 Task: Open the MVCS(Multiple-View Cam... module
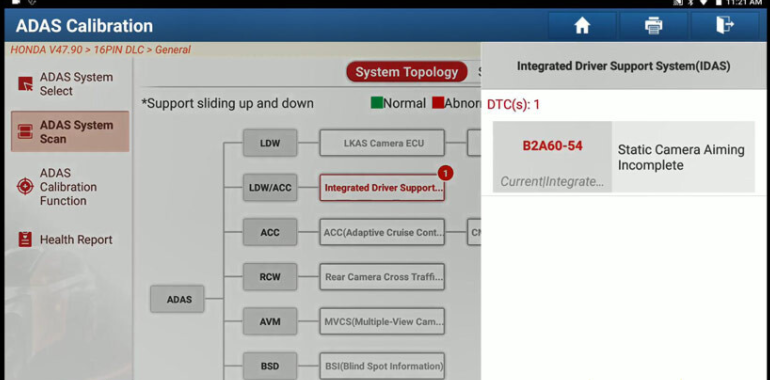pyautogui.click(x=382, y=322)
